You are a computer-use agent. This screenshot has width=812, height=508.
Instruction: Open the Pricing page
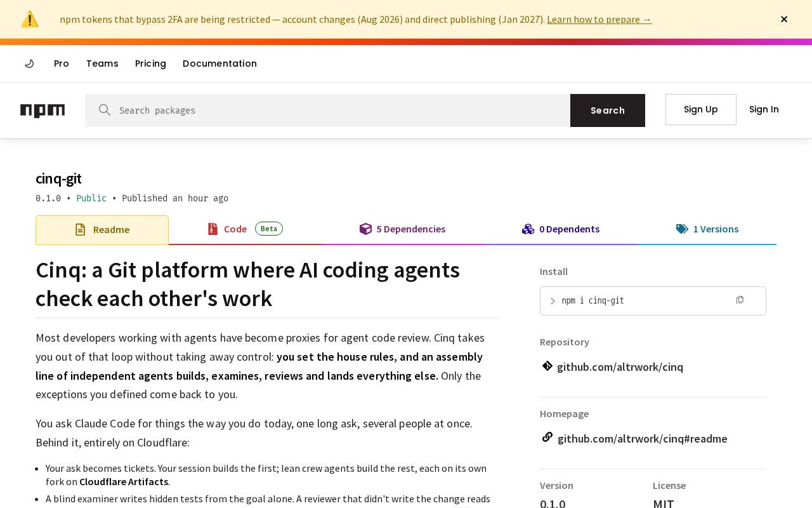[x=150, y=63]
